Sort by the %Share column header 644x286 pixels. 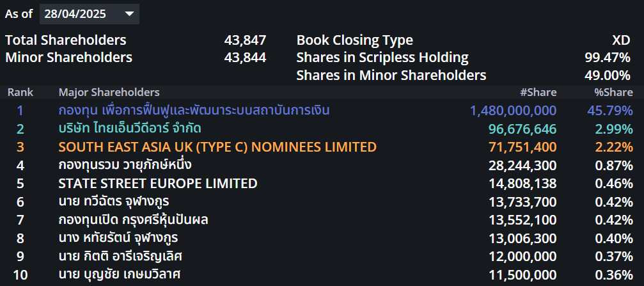pyautogui.click(x=613, y=92)
